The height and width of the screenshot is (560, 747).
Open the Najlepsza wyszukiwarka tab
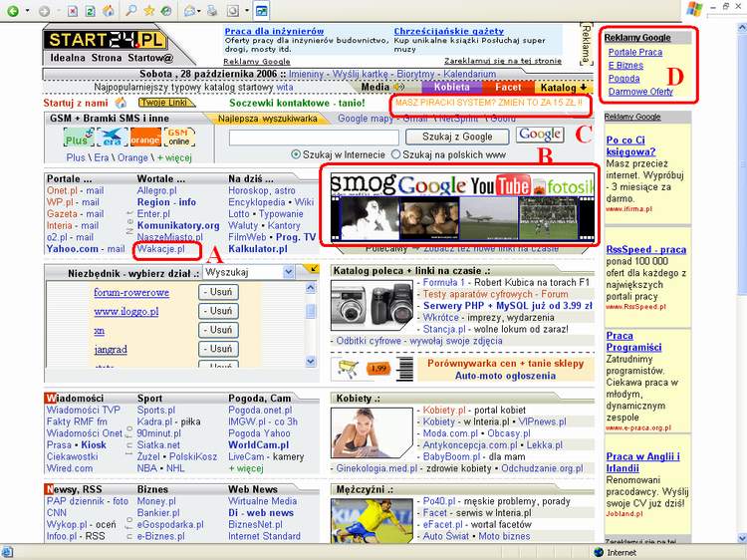click(268, 119)
